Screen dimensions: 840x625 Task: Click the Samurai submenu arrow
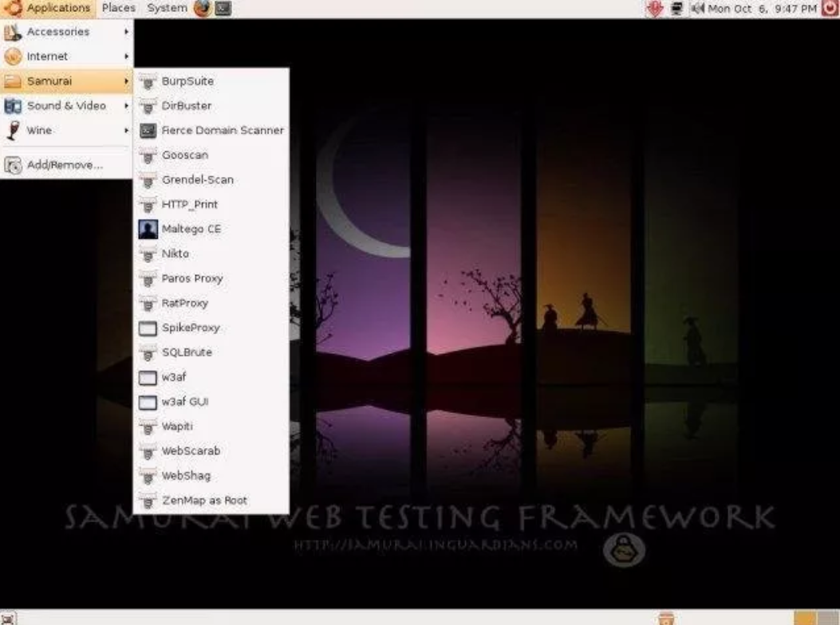coord(126,81)
